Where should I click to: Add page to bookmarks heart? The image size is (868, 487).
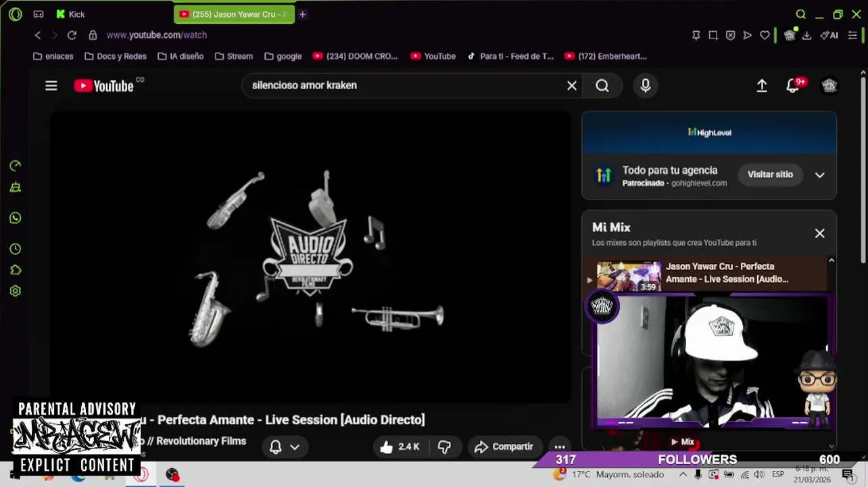(765, 35)
